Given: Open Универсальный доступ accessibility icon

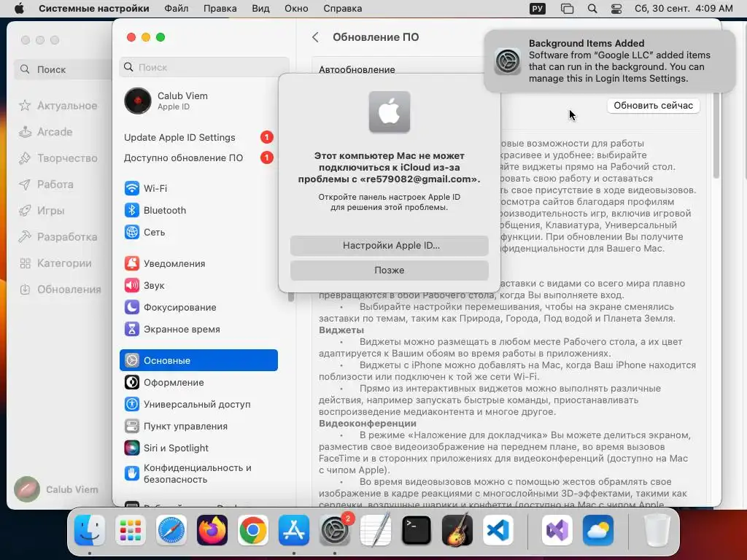Looking at the screenshot, I should [x=132, y=404].
